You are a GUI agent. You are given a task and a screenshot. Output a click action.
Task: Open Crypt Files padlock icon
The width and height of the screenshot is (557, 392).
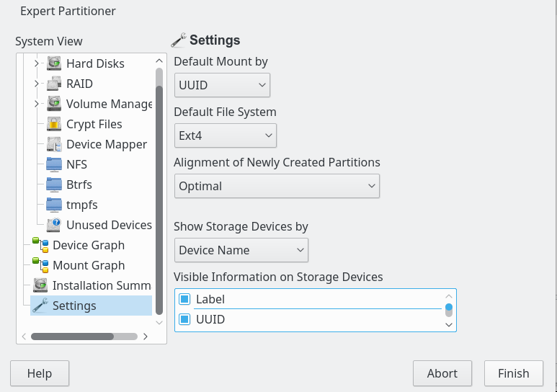click(54, 124)
